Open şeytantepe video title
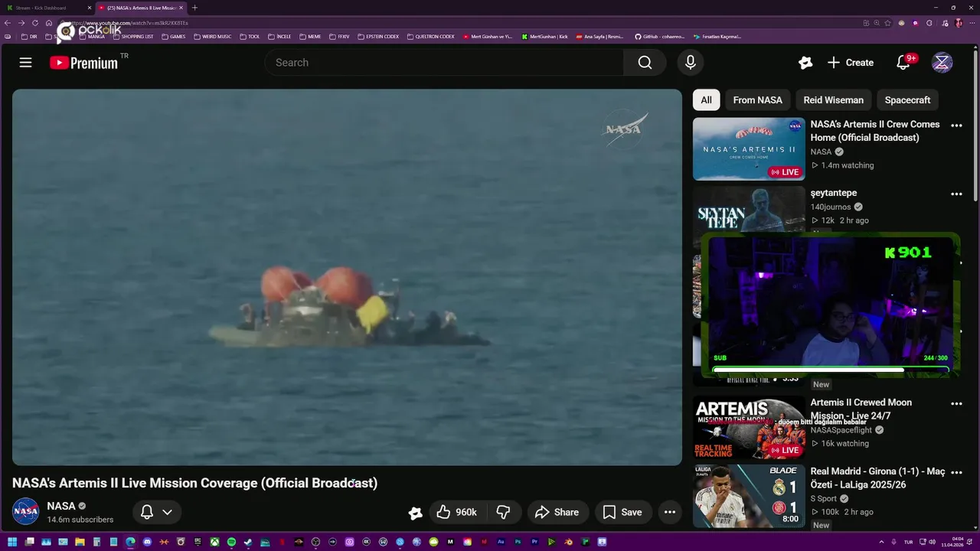Image resolution: width=980 pixels, height=551 pixels. tap(834, 193)
